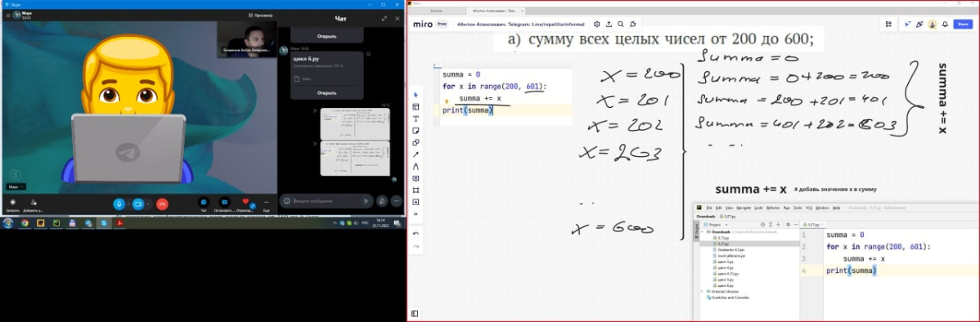Viewport: 980px width, 322px height.
Task: Open camera options arrow beside the camera button
Action: [x=147, y=203]
